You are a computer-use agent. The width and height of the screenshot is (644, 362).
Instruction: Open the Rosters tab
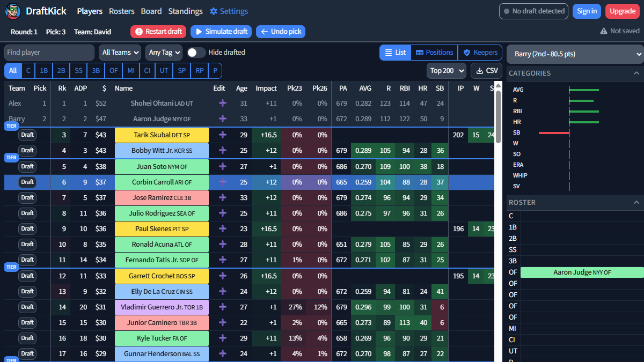click(122, 11)
